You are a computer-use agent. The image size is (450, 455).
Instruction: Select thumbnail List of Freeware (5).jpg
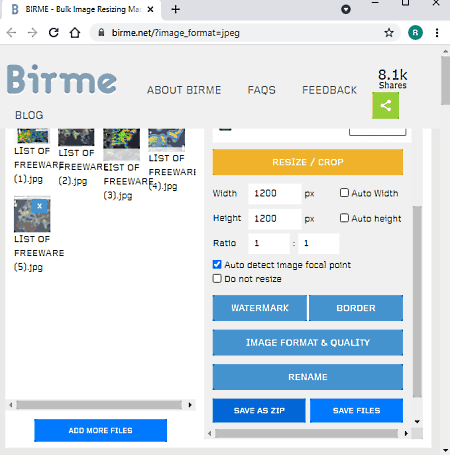[32, 214]
